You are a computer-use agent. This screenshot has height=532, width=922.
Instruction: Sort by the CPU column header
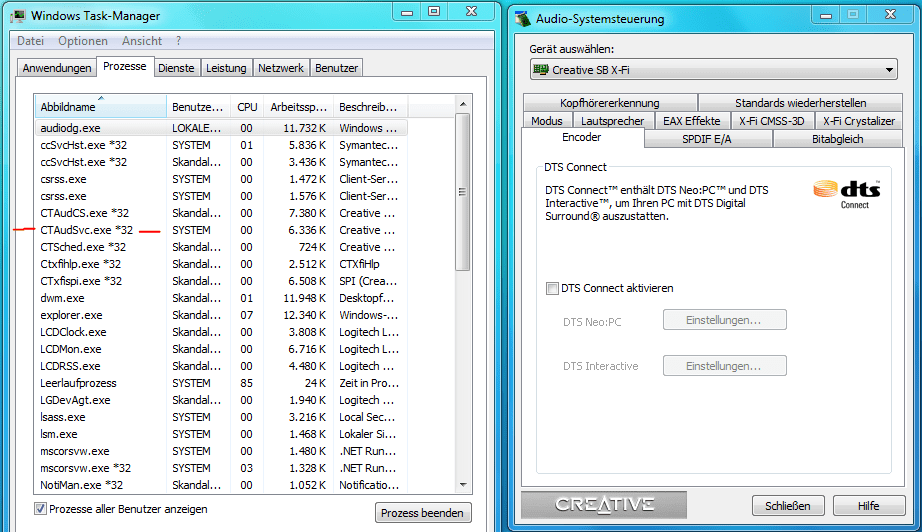tap(247, 106)
